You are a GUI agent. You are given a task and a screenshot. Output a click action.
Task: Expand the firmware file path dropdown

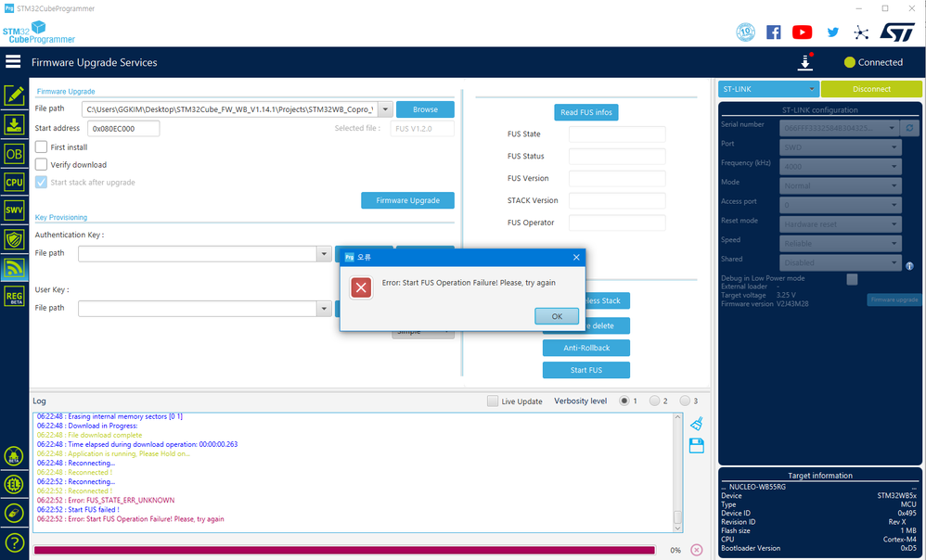coord(385,109)
